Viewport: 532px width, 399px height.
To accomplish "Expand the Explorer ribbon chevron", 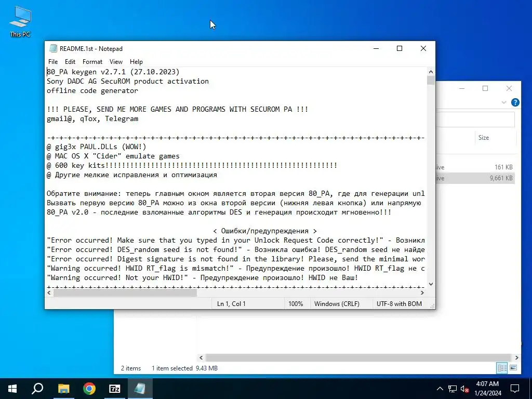I will (504, 102).
